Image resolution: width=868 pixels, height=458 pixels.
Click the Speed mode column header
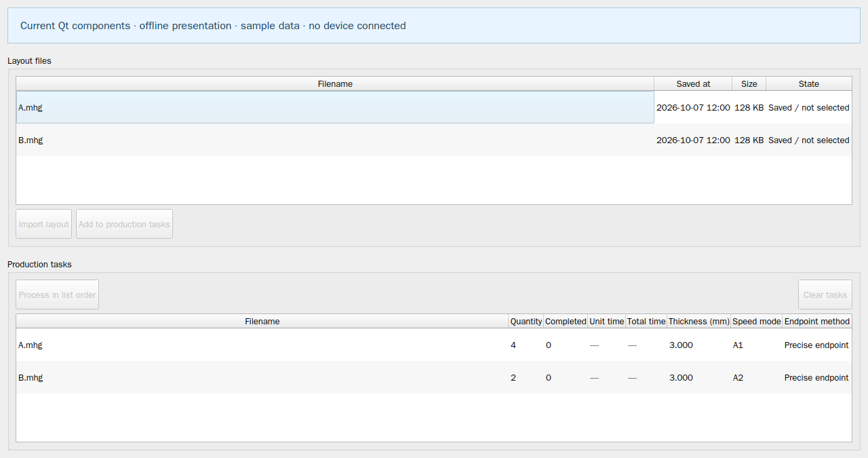point(756,321)
